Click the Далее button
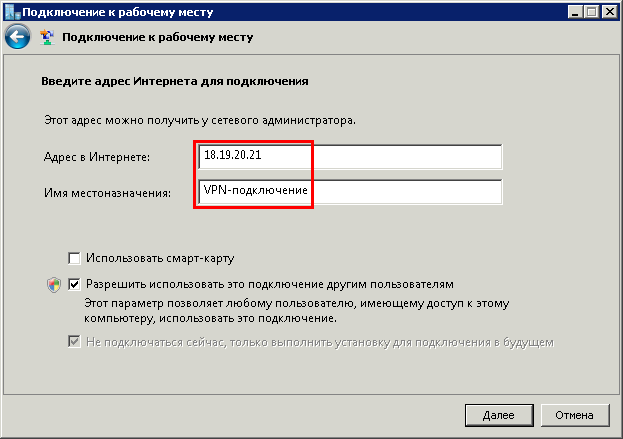 pyautogui.click(x=499, y=415)
